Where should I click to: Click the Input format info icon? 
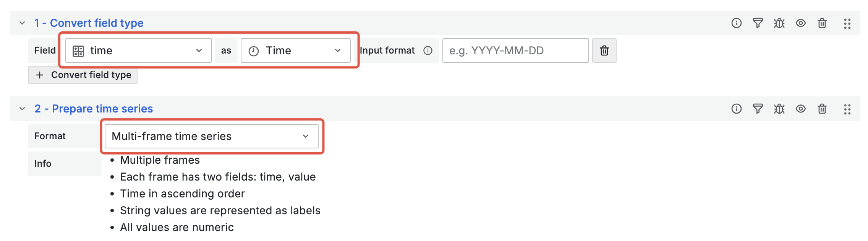pos(428,50)
